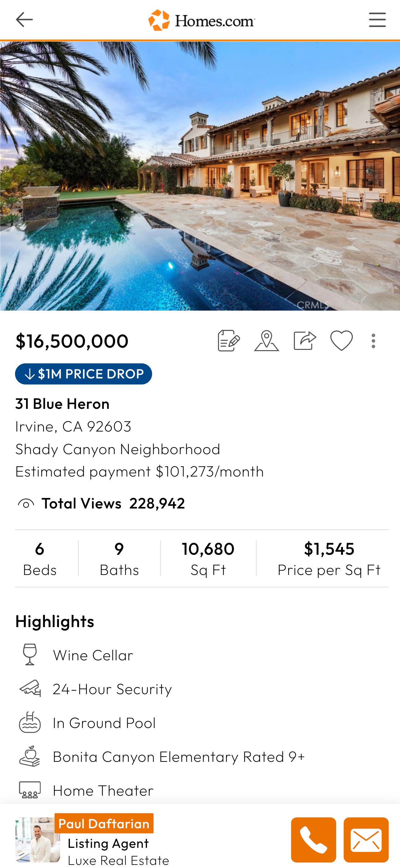Favorite this home with heart
Screen dimensions: 400x868
pos(341,341)
